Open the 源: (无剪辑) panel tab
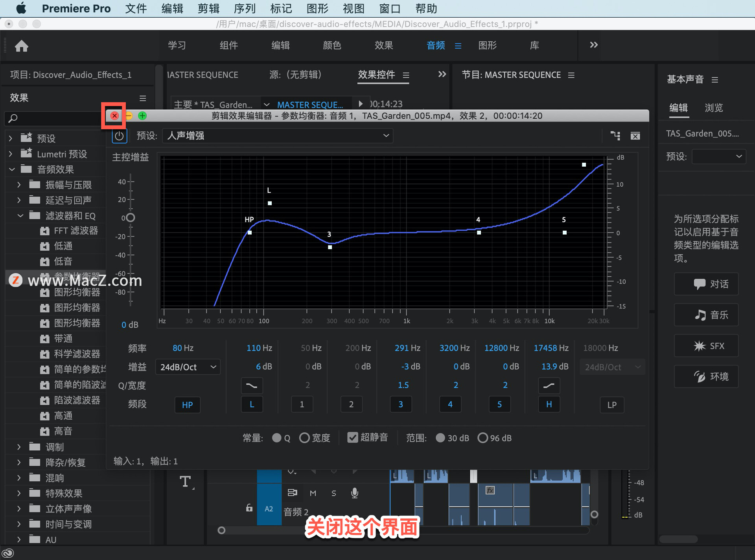Image resolution: width=755 pixels, height=560 pixels. [296, 75]
